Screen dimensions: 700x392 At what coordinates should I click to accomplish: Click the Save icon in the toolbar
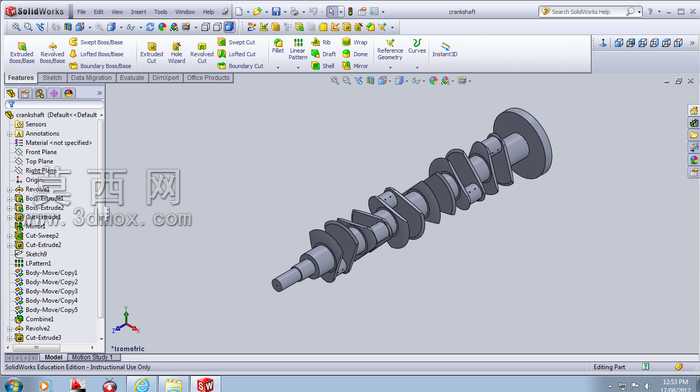point(276,12)
